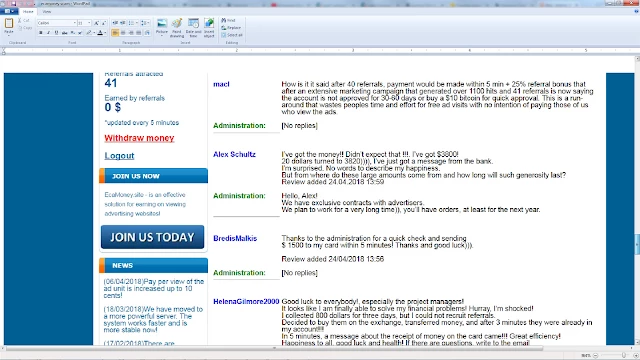
Task: Click Select all in Editing group
Action: tap(232, 35)
